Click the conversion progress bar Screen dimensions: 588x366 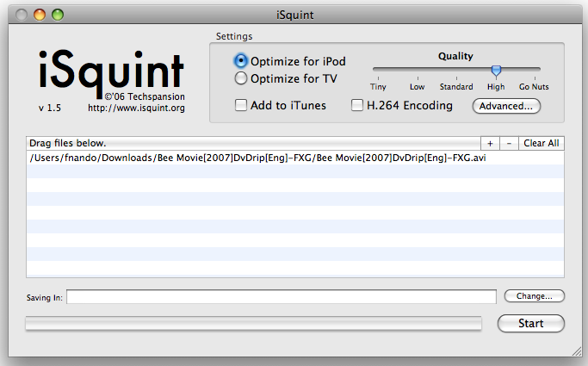[253, 324]
